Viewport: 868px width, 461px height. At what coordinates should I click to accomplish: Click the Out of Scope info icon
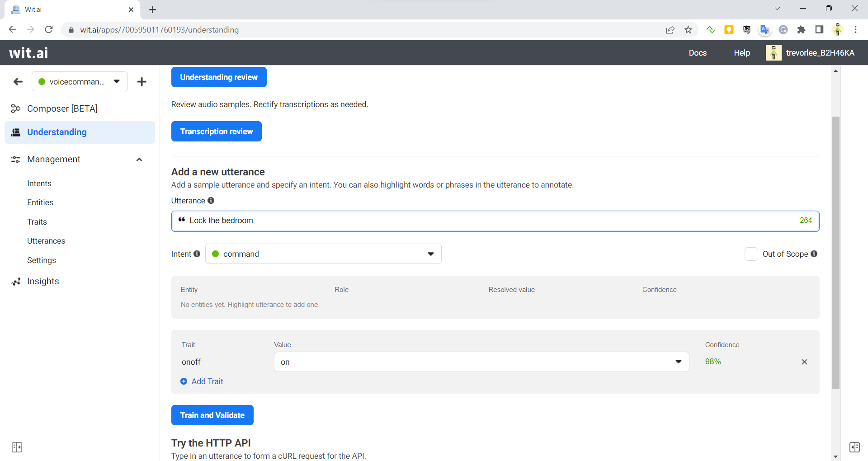coord(814,254)
